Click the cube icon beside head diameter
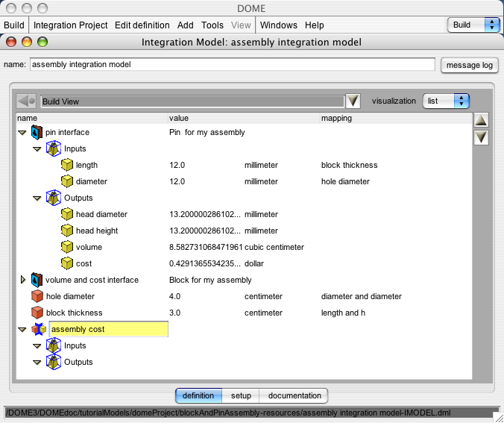 coord(67,214)
